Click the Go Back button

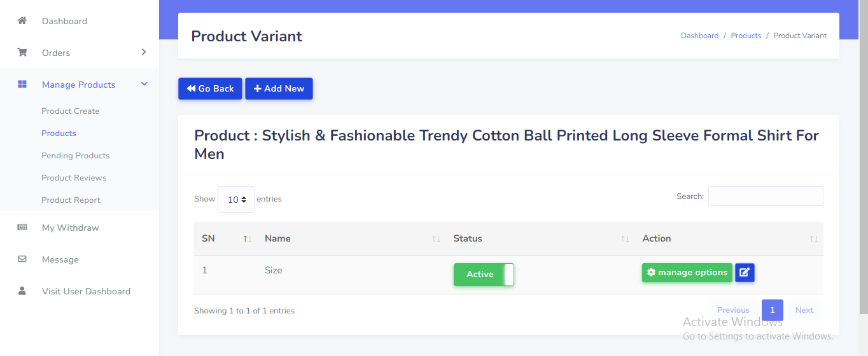coord(211,89)
